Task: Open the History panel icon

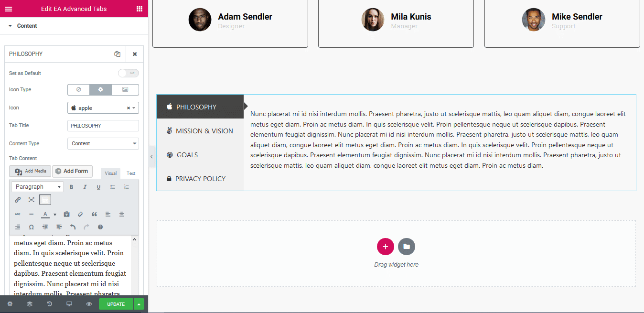Action: pyautogui.click(x=49, y=304)
